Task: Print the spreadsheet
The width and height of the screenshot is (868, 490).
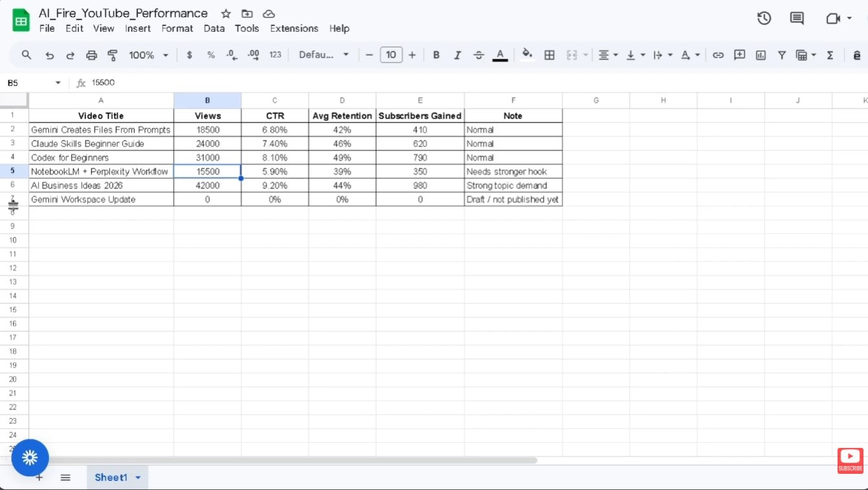Action: point(91,55)
